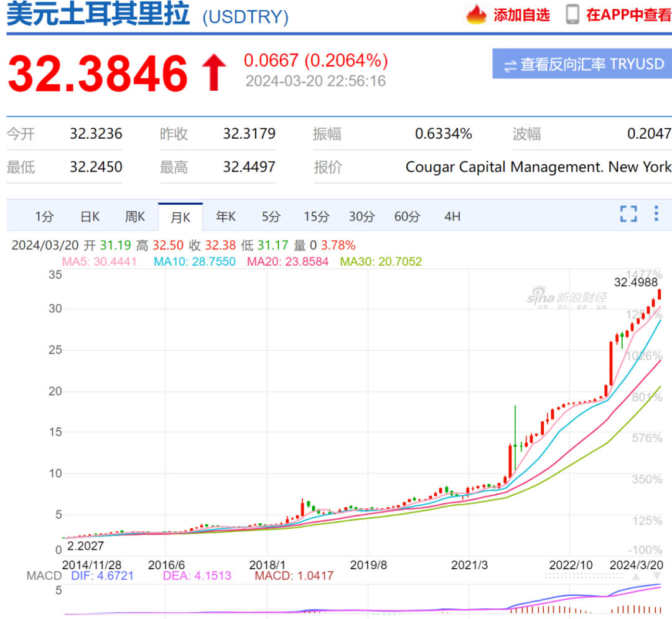This screenshot has width=672, height=619.
Task: Click the current price 32.3846
Action: pyautogui.click(x=98, y=73)
